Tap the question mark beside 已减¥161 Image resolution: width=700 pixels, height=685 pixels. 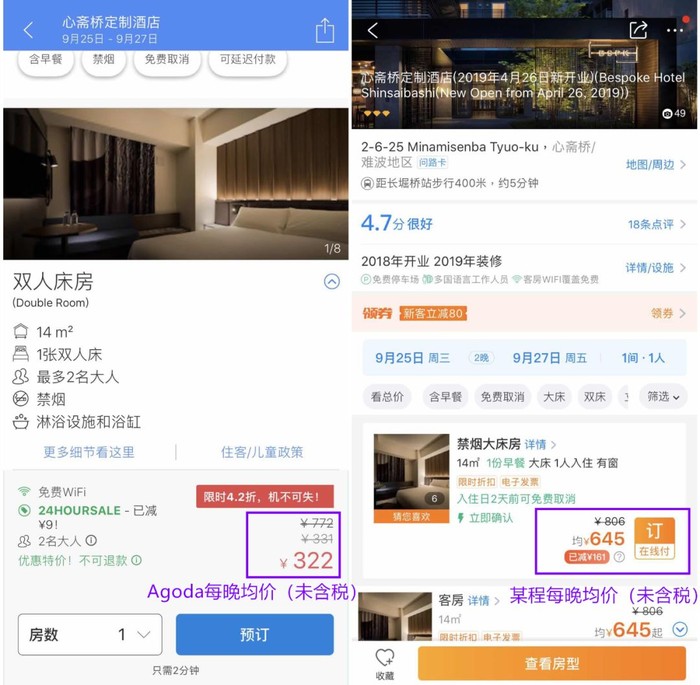pyautogui.click(x=619, y=556)
